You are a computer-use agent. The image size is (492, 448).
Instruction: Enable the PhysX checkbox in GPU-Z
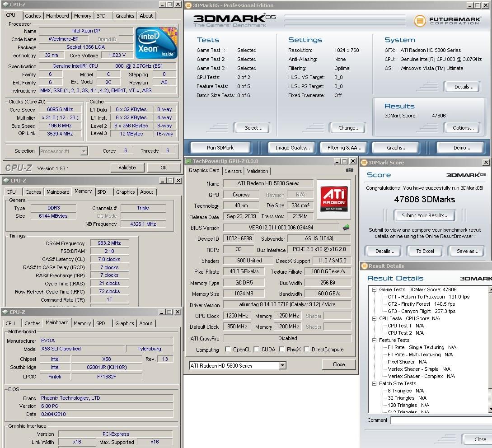pyautogui.click(x=281, y=350)
